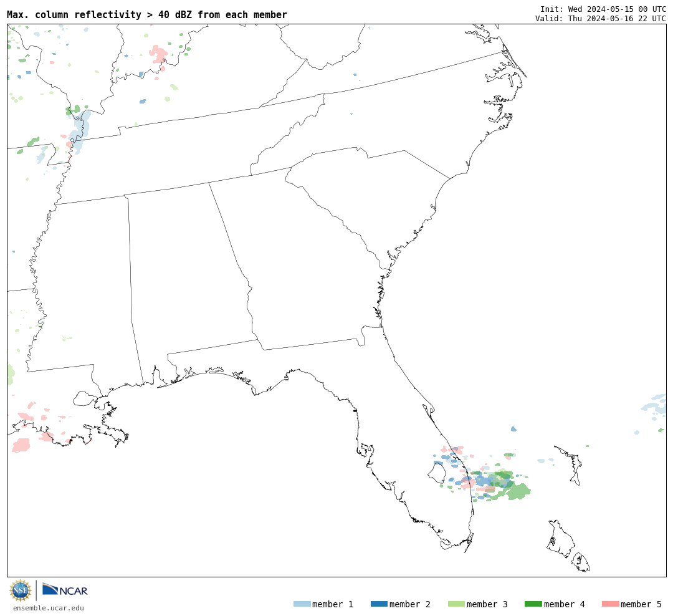Click the member 2 dark blue swatch
The image size is (673, 616).
[x=379, y=604]
